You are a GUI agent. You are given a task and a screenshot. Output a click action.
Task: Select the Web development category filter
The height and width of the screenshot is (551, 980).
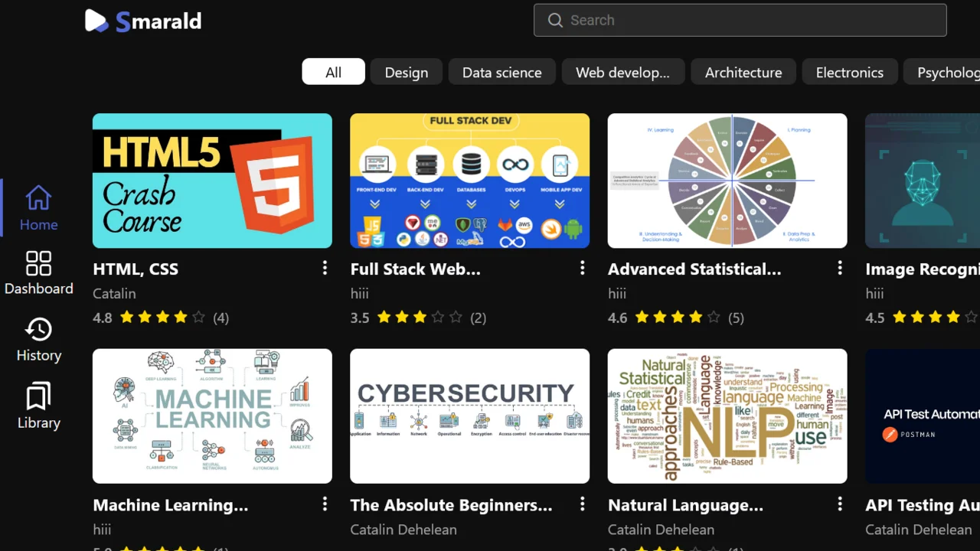click(x=623, y=72)
